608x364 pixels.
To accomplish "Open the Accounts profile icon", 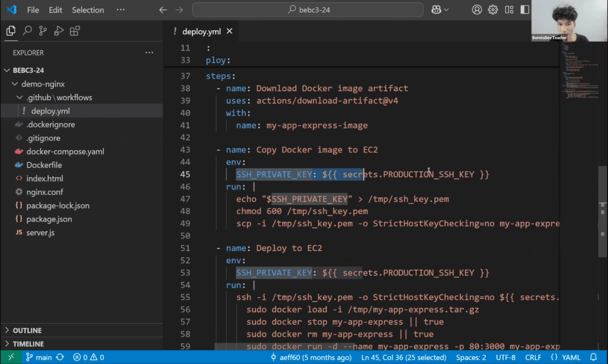I will point(477,10).
